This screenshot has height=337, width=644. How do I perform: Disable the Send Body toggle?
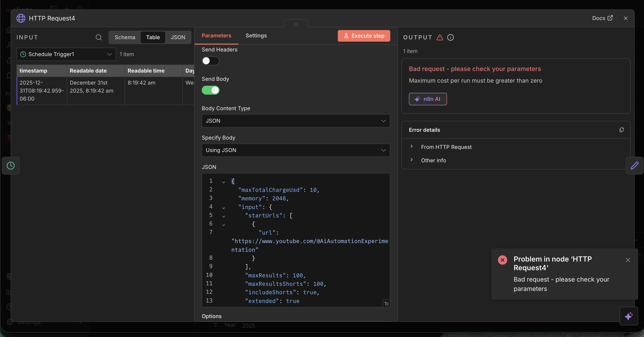[210, 90]
